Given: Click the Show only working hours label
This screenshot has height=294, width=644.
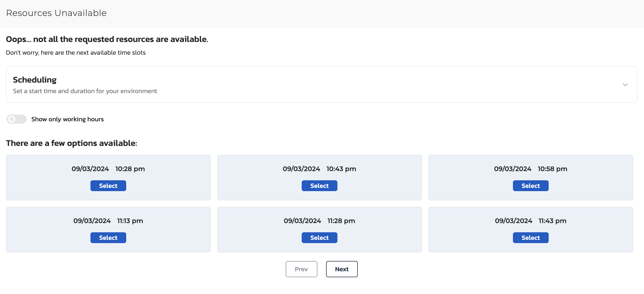Looking at the screenshot, I should (67, 119).
